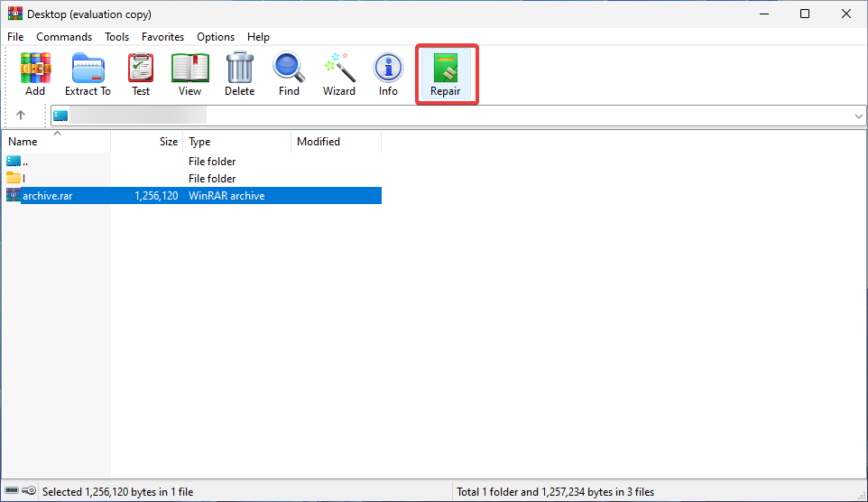The width and height of the screenshot is (868, 502).
Task: Click the Add archive toolbar icon
Action: click(x=35, y=74)
